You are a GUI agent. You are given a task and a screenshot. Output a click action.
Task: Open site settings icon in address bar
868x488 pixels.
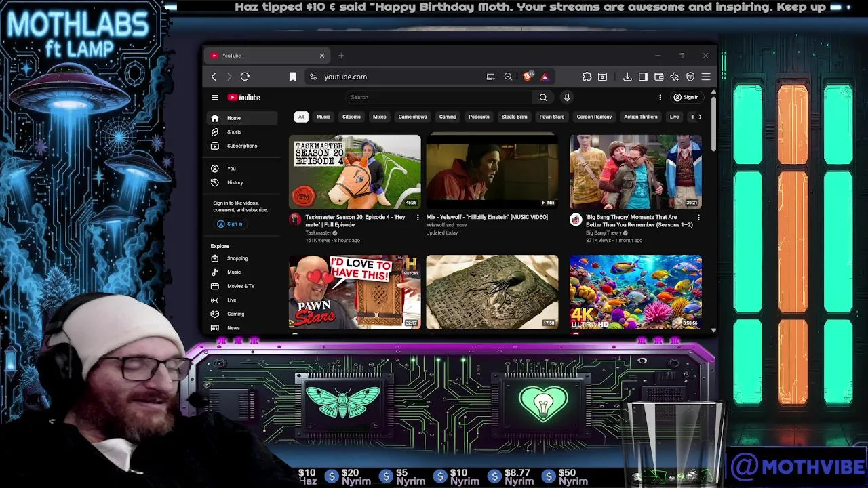pyautogui.click(x=313, y=77)
